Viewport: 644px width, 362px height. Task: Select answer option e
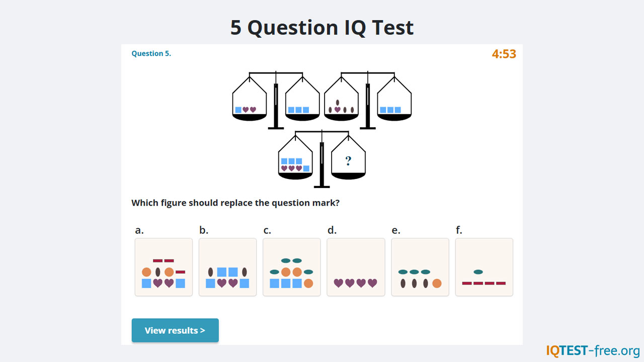coord(420,266)
